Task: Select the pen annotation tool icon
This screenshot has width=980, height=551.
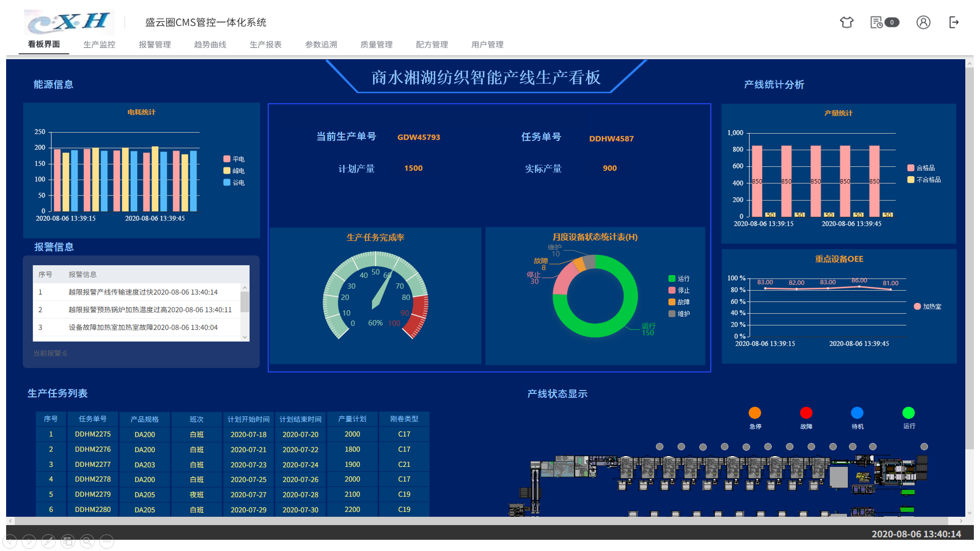Action: (48, 541)
